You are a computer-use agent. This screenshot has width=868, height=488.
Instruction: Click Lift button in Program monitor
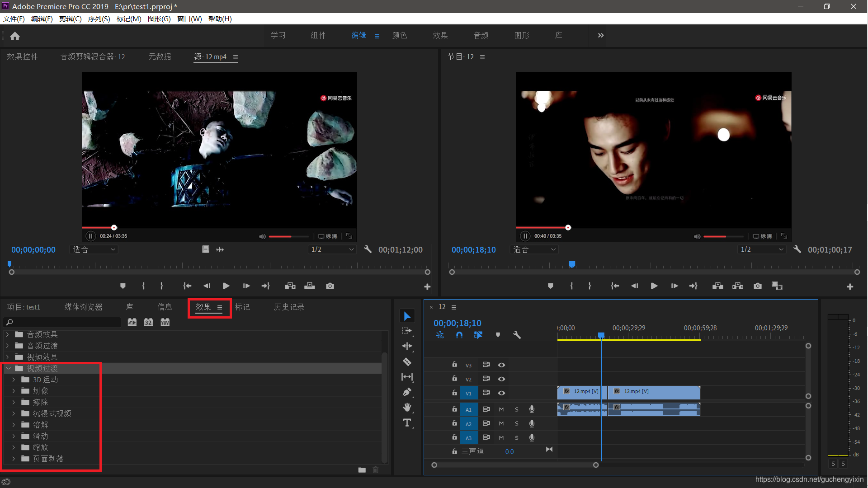coord(717,286)
